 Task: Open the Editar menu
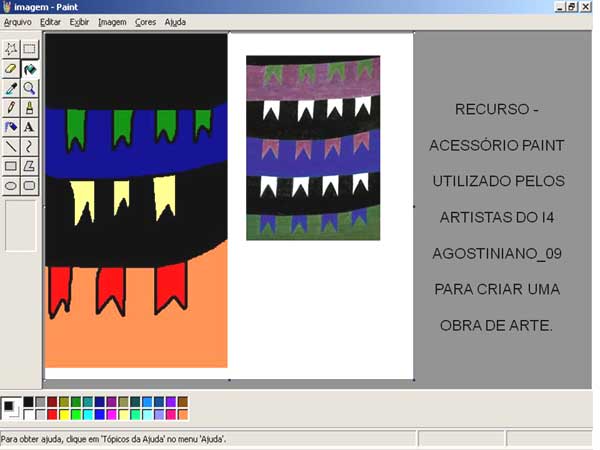[x=50, y=22]
